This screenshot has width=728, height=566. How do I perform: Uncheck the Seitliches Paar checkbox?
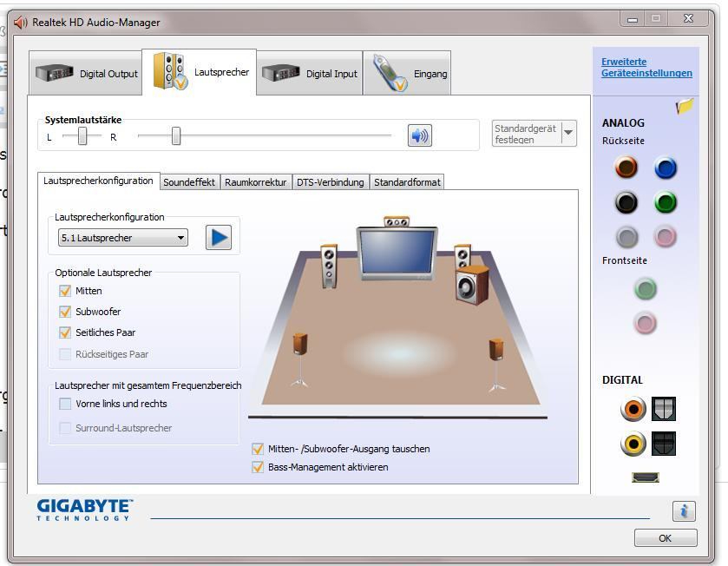65,332
